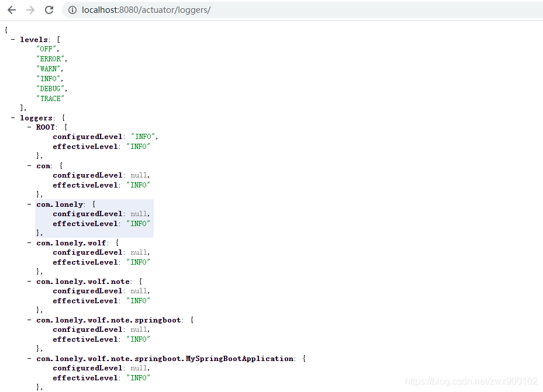Collapse the loggers object

(13, 117)
